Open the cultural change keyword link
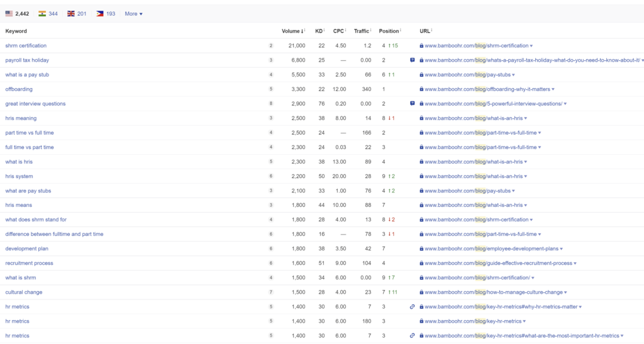Image resolution: width=644 pixels, height=344 pixels. pos(24,292)
